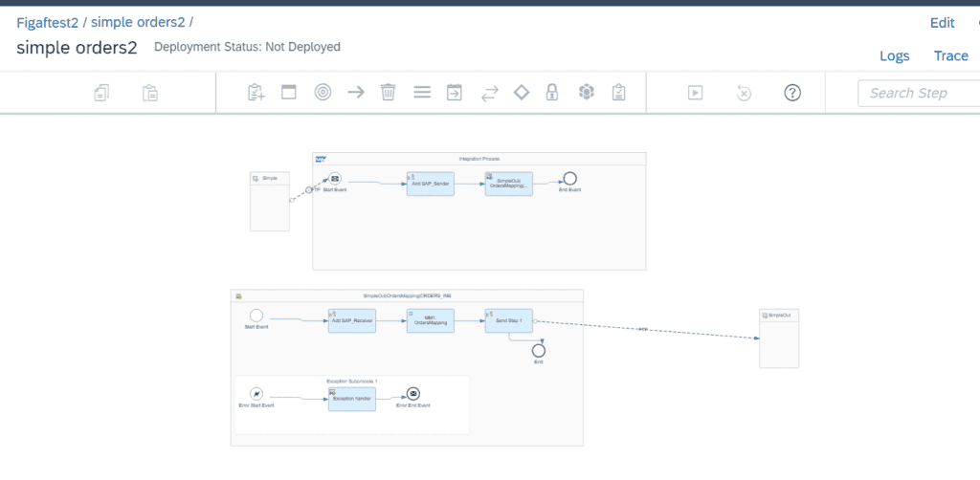Click the Integration Process header bar
980x480 pixels.
point(479,159)
